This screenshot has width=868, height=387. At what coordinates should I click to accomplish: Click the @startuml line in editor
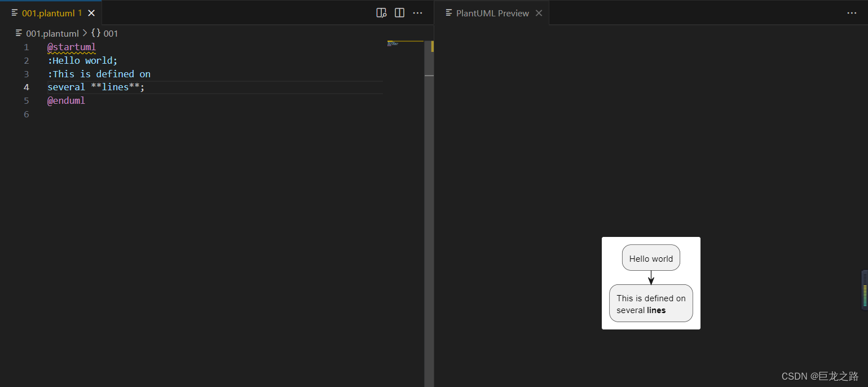tap(72, 47)
